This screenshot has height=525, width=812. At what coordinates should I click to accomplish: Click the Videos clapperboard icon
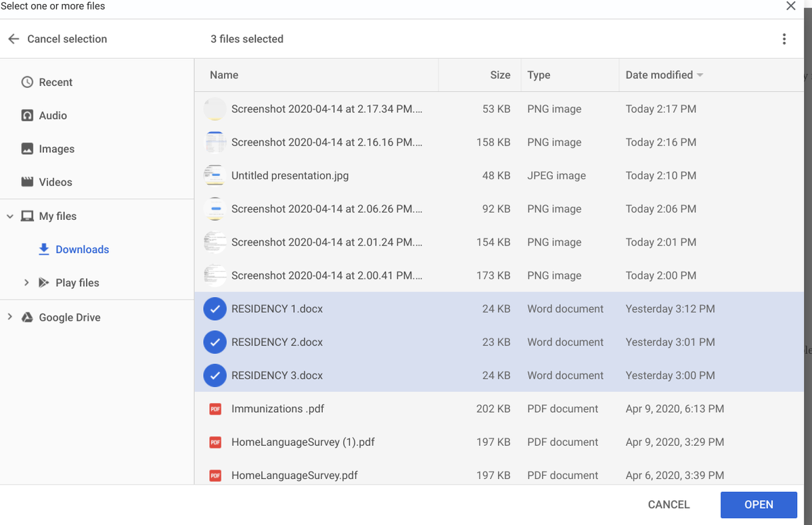[27, 181]
